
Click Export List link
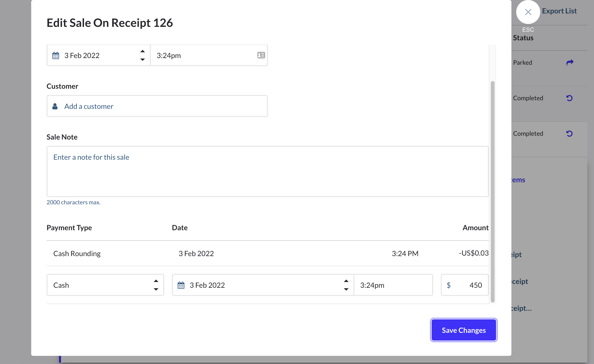point(559,11)
